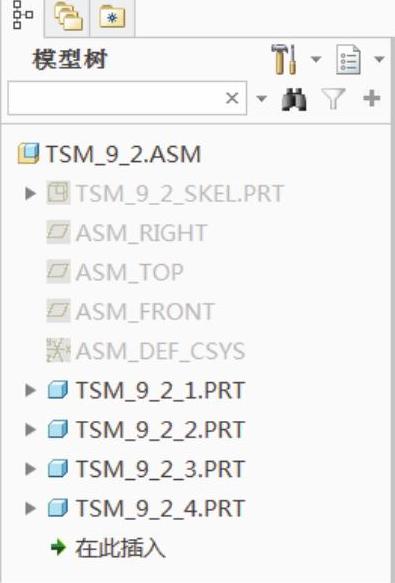Open the Folder Browser tab
This screenshot has height=583, width=395.
click(x=68, y=17)
